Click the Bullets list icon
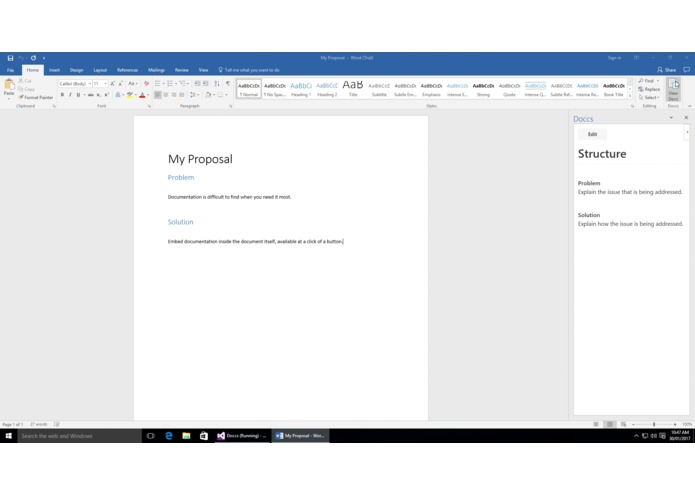The image size is (695, 494). (157, 83)
